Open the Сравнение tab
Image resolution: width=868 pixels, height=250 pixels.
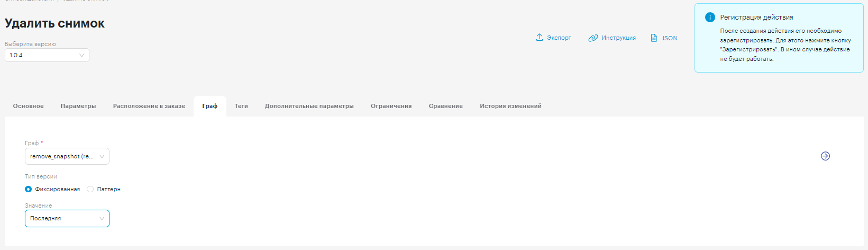point(446,106)
